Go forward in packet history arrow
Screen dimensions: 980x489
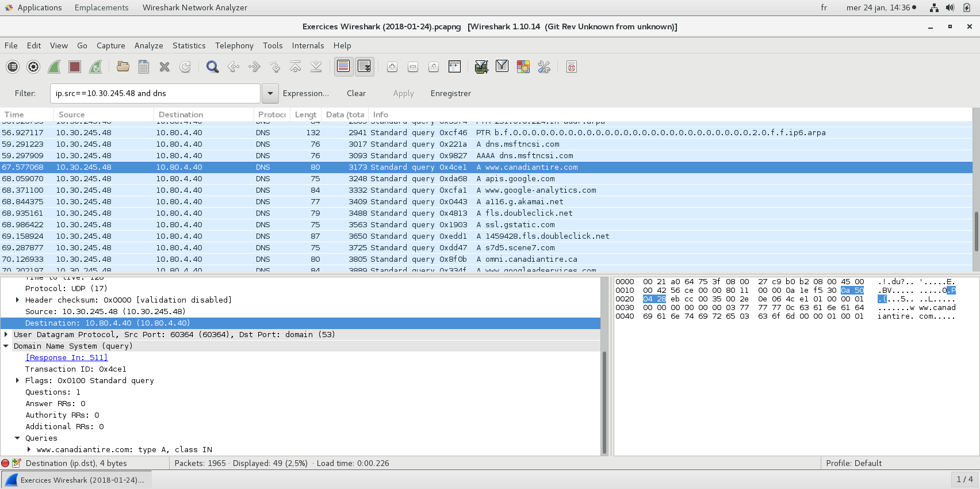[x=254, y=67]
